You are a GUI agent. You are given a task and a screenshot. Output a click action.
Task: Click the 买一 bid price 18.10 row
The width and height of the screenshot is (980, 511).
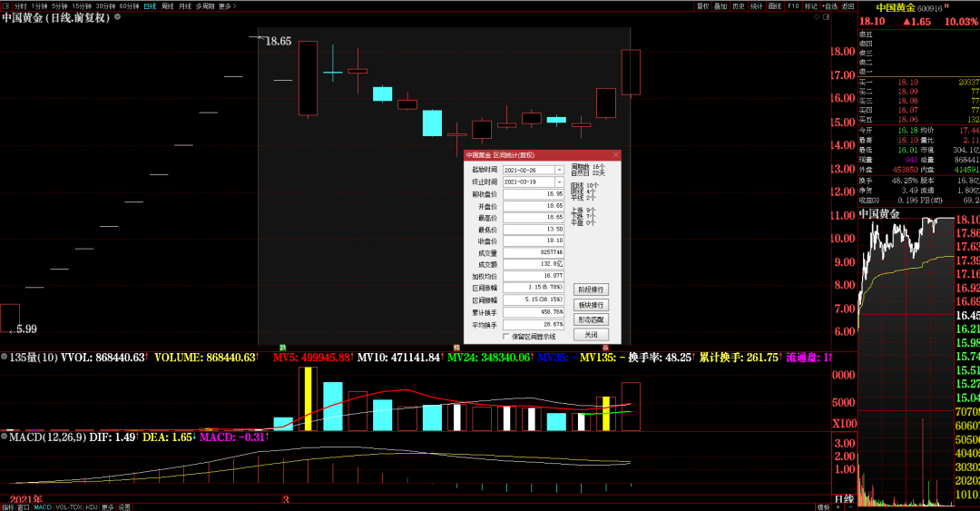[918, 82]
